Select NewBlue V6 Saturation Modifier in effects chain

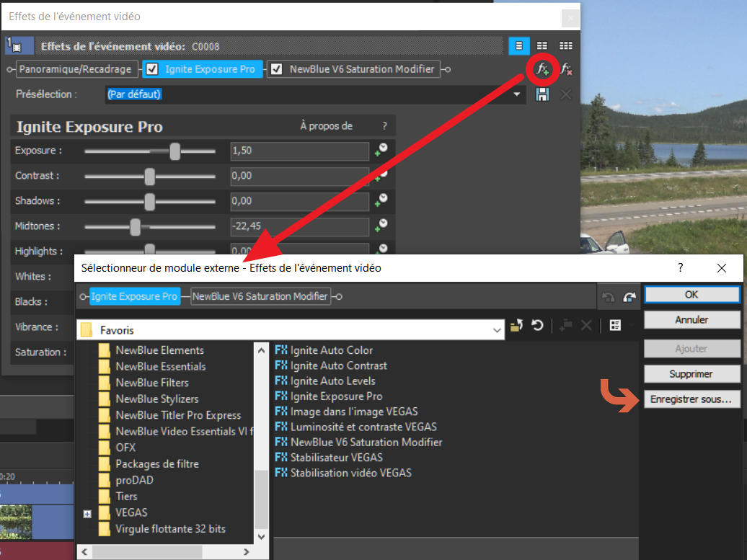point(353,69)
